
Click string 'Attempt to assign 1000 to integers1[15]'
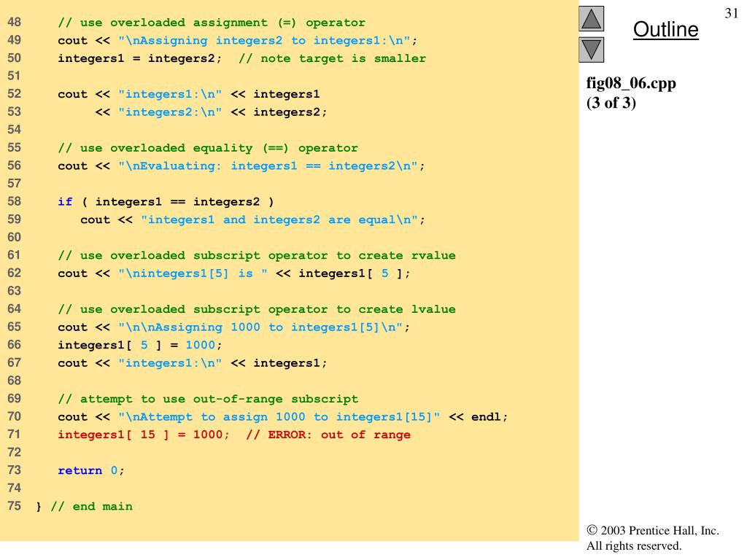coord(279,417)
